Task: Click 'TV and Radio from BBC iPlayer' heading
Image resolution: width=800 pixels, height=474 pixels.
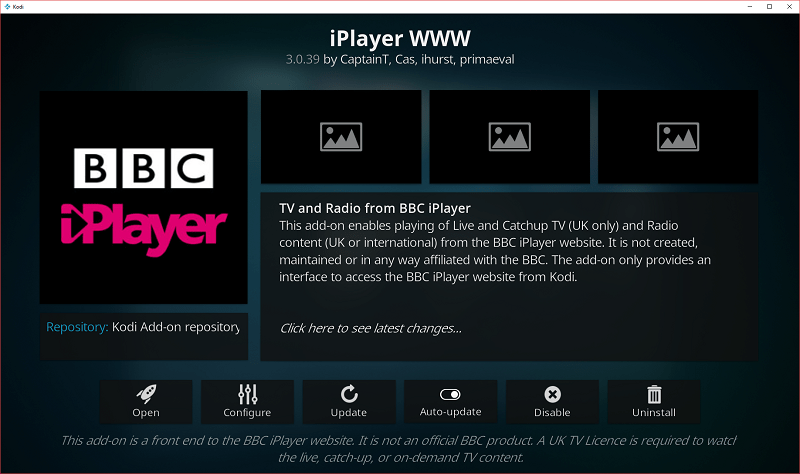Action: tap(375, 208)
